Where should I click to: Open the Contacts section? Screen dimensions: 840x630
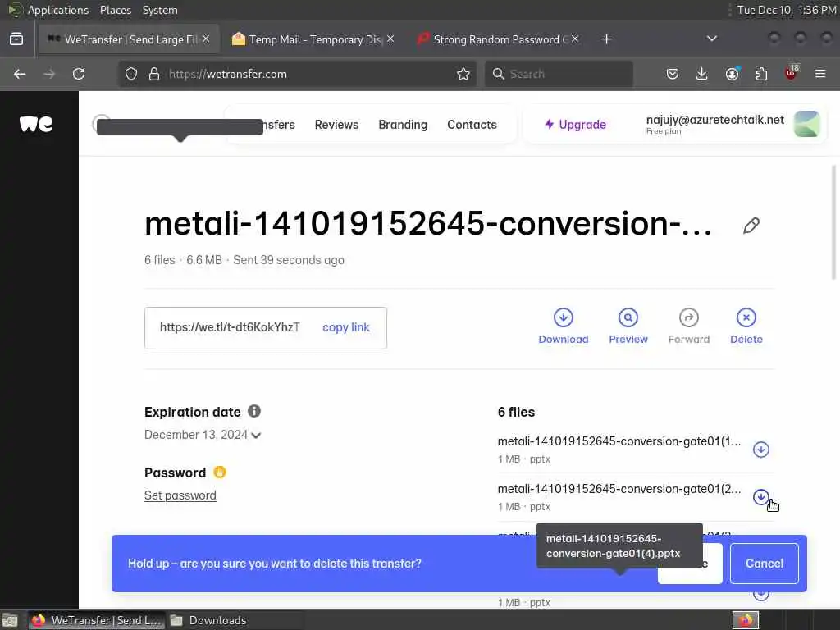coord(472,125)
